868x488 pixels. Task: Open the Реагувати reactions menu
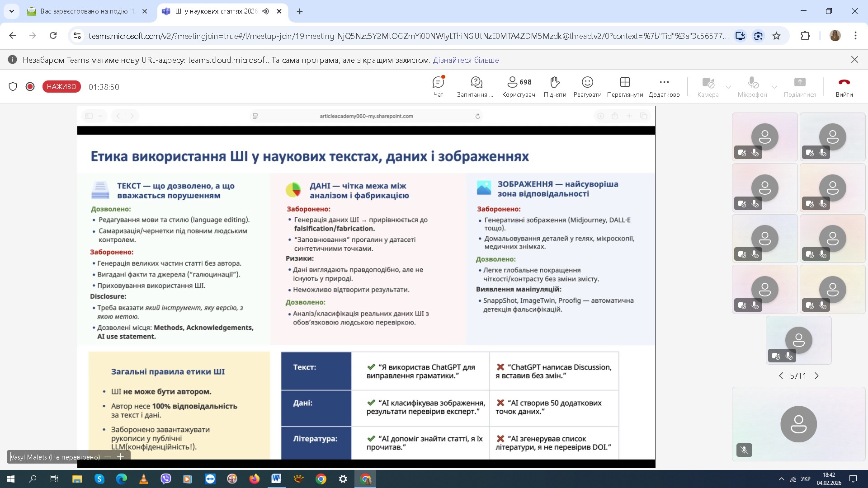[587, 86]
